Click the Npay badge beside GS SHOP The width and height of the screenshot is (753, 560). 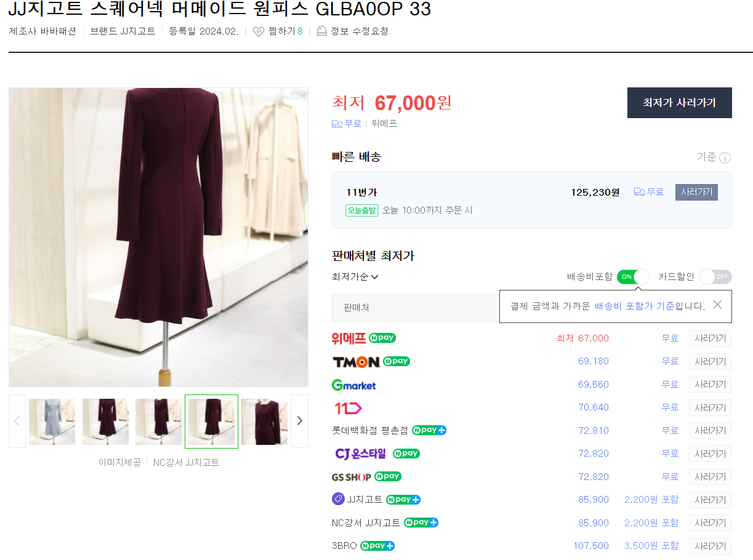coord(388,476)
